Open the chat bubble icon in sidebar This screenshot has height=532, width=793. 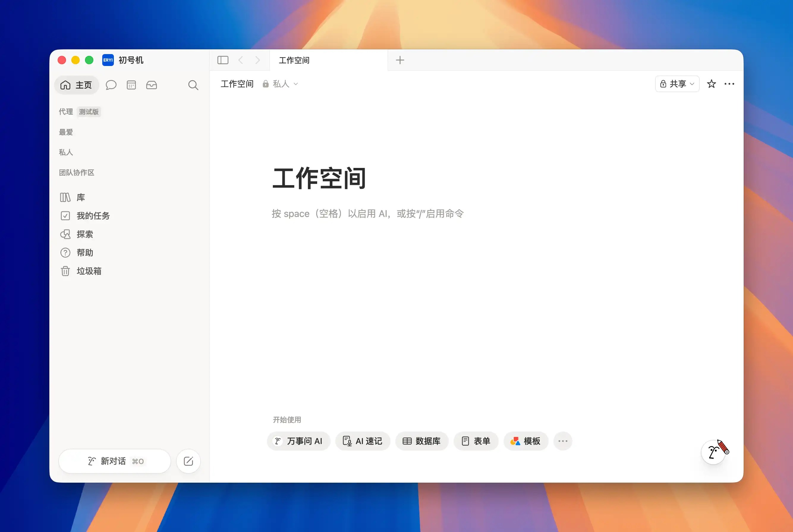click(x=111, y=85)
